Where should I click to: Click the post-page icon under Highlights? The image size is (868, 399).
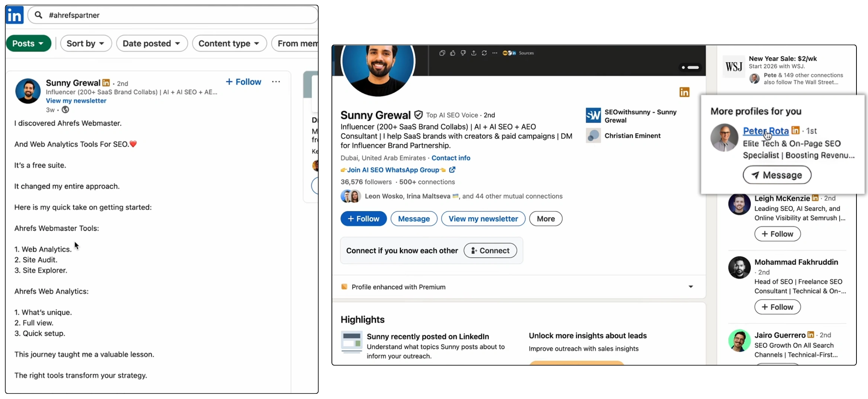coord(352,342)
